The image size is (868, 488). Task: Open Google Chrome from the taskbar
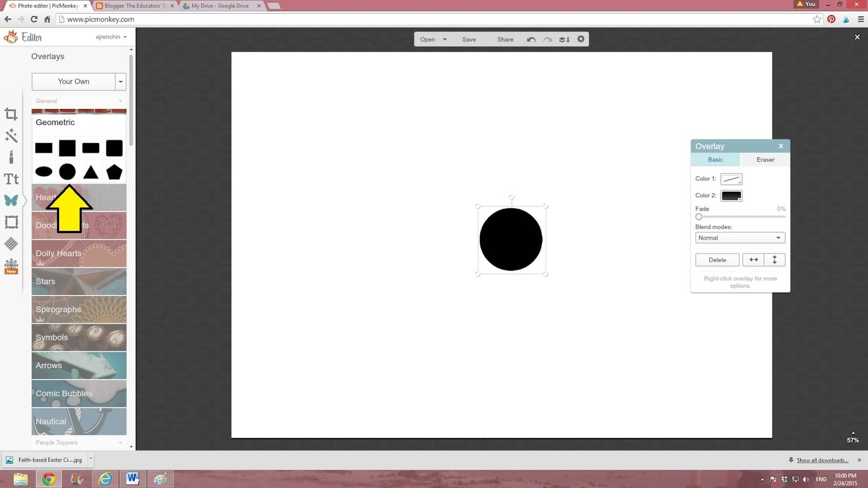(49, 479)
